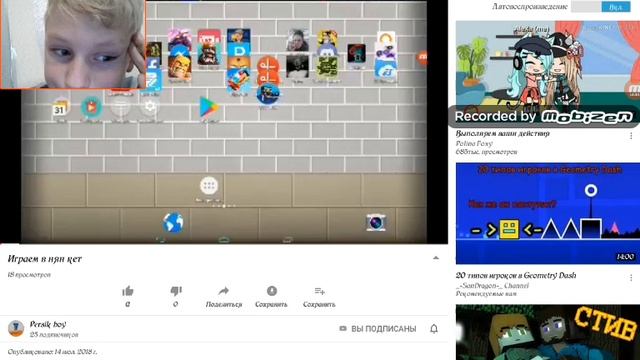Viewport: 640px width, 360px height.
Task: Click the video title Играем в нян кет
Action: tap(45, 259)
